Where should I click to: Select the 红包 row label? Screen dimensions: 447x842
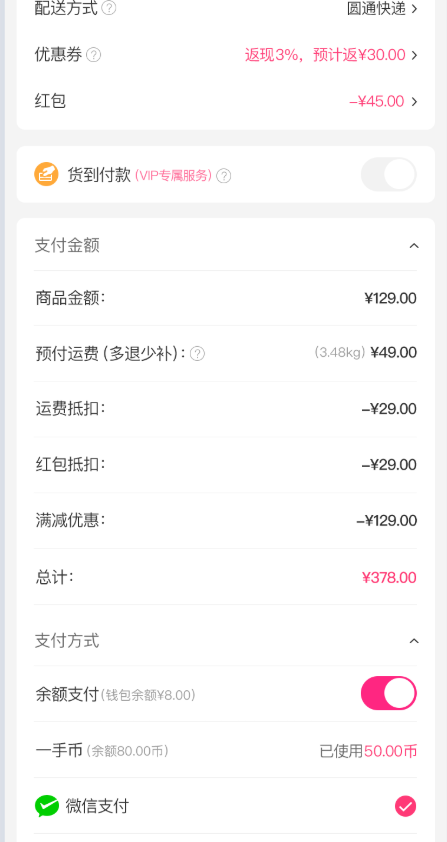tap(50, 101)
